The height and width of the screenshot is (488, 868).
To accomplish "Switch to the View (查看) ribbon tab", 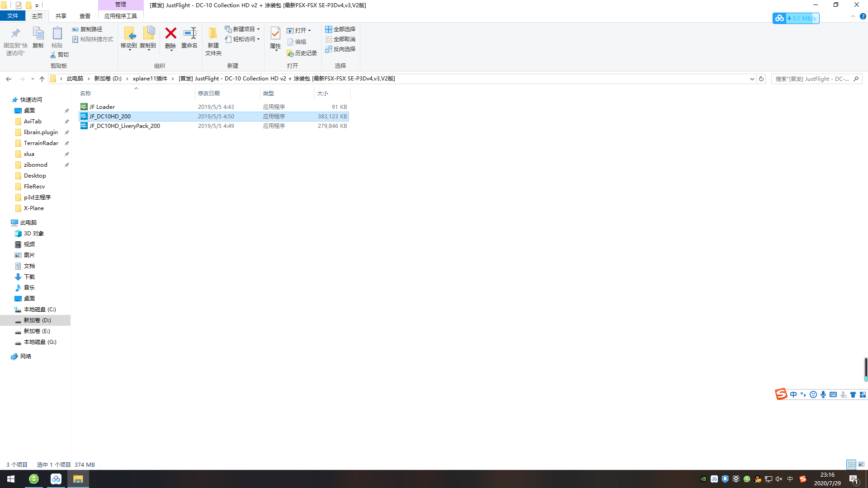I will pyautogui.click(x=85, y=16).
